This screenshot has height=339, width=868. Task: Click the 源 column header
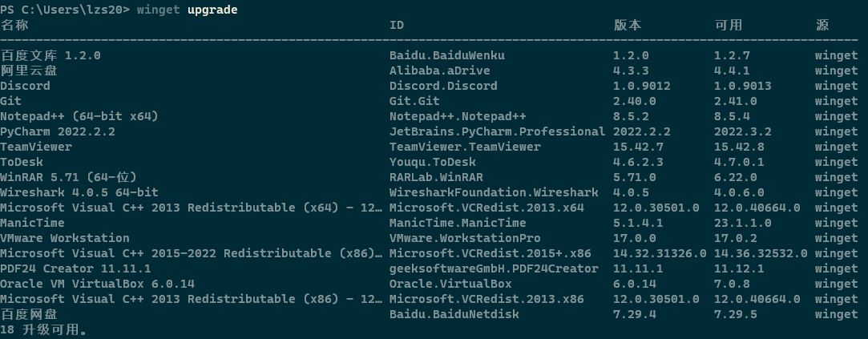[x=822, y=25]
